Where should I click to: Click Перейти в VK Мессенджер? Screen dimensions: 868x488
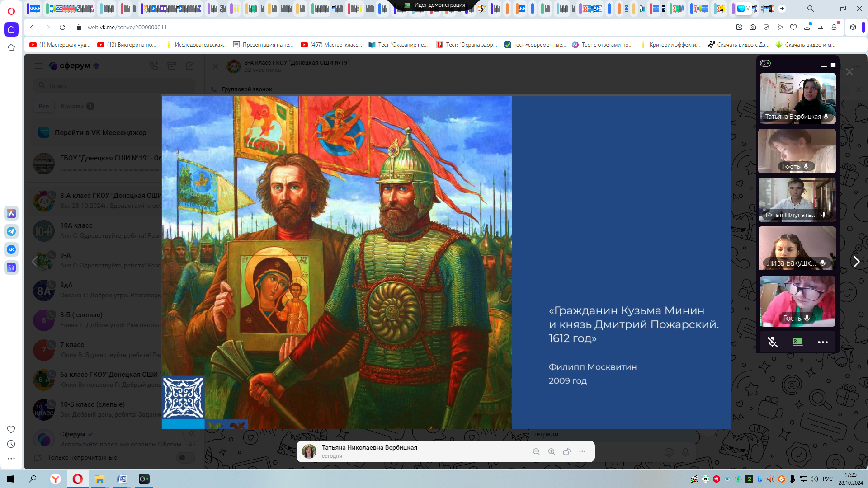point(100,133)
